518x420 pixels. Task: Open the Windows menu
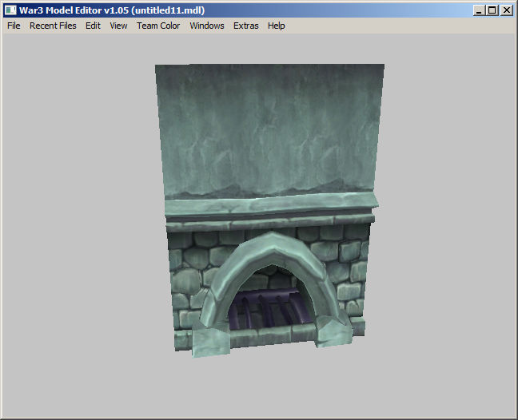pyautogui.click(x=207, y=26)
